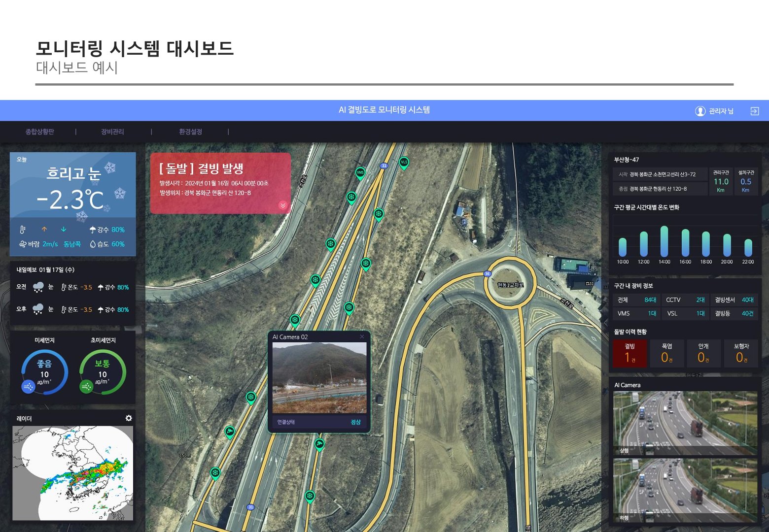
Task: Click the blue down arrow in the weather card
Action: [x=64, y=229]
